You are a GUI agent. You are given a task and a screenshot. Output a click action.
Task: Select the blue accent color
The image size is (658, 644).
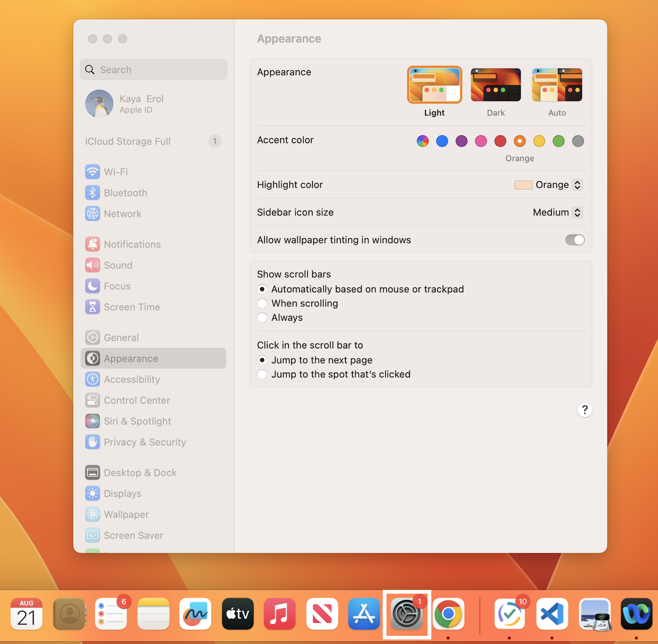(442, 141)
